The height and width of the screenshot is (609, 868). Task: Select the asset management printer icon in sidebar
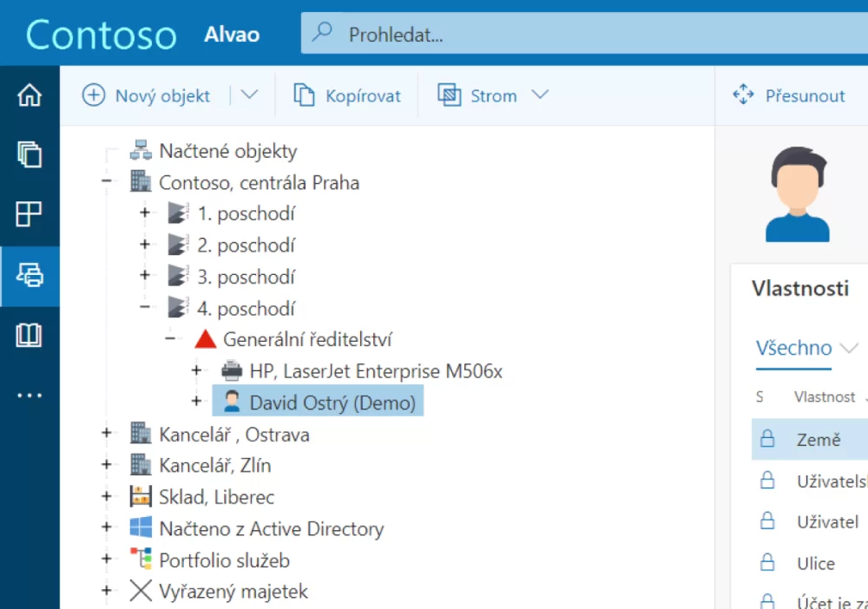(30, 276)
